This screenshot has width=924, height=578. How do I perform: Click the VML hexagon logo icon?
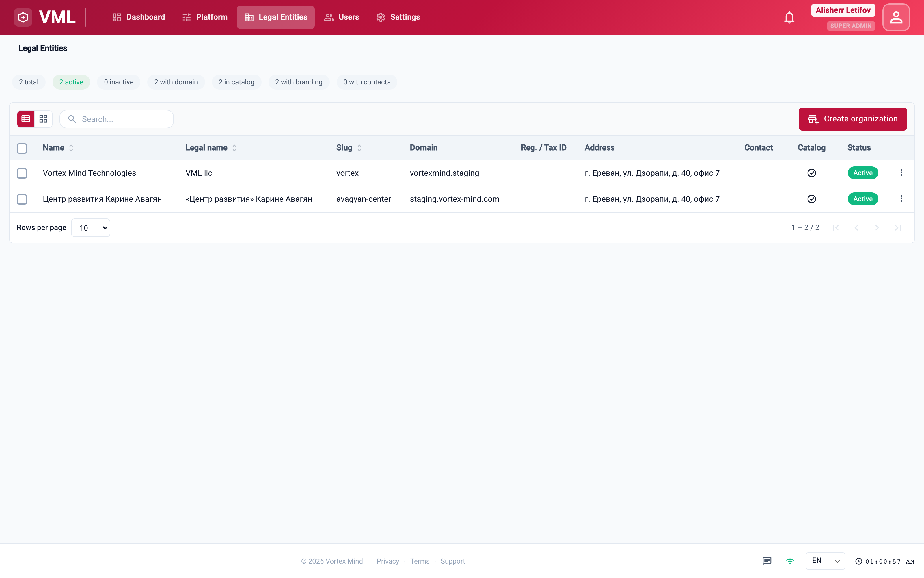[x=23, y=17]
